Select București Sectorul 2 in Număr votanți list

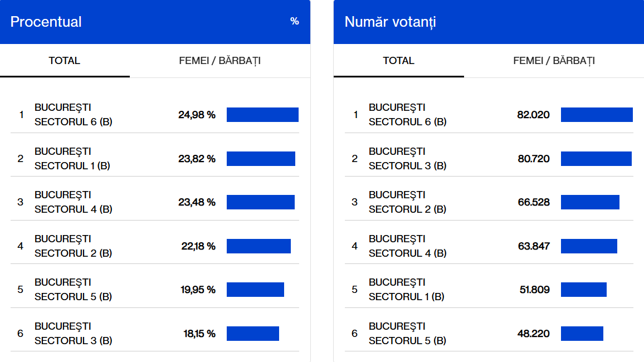(408, 202)
